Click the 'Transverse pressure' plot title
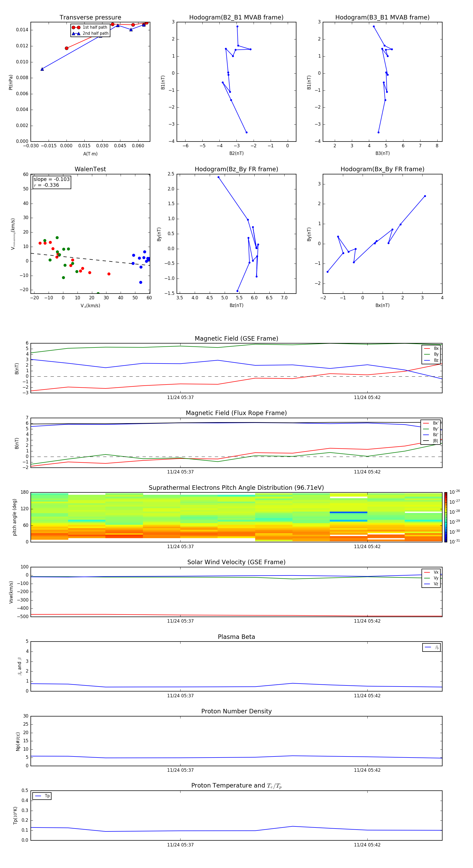 pos(90,18)
